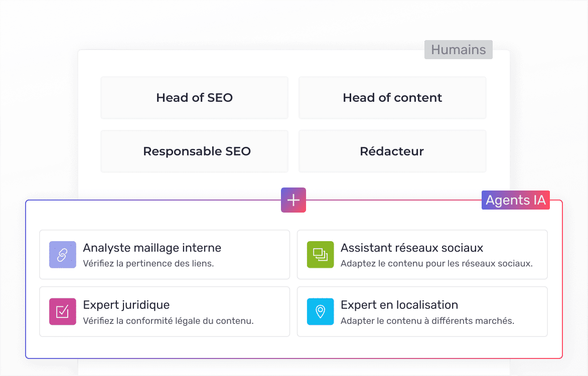The width and height of the screenshot is (588, 376).
Task: Open the Assistant réseaux sociaux title
Action: click(411, 248)
